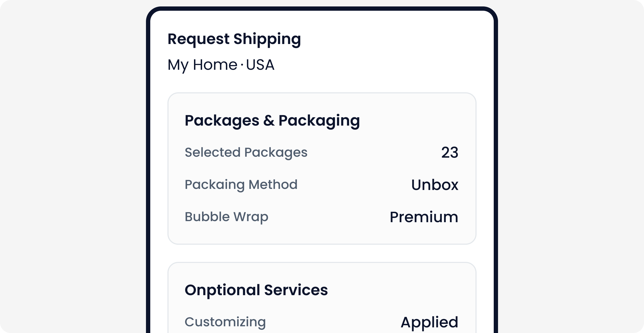Click blank header area right of Request Shipping
The image size is (644, 333).
(x=402, y=39)
